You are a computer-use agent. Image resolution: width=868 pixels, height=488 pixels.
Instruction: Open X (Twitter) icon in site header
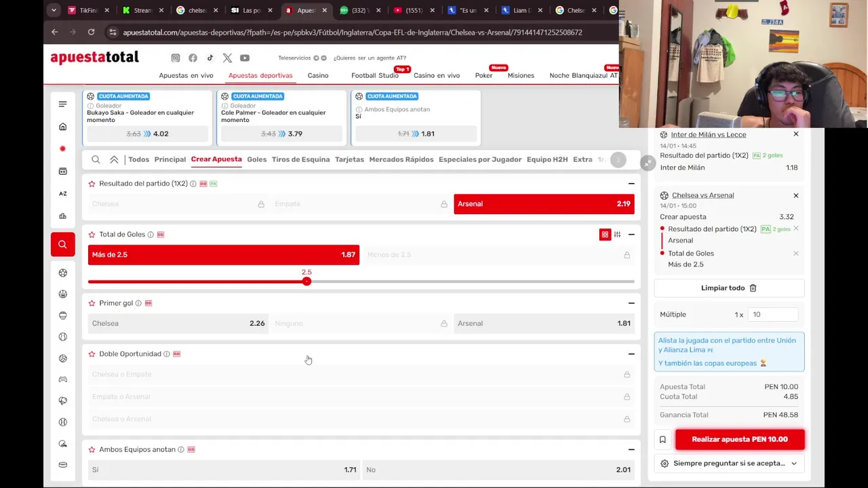(227, 58)
